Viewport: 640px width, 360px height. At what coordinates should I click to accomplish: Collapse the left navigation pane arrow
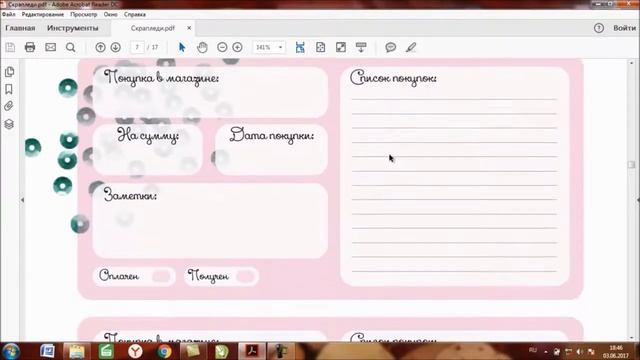pos(22,200)
